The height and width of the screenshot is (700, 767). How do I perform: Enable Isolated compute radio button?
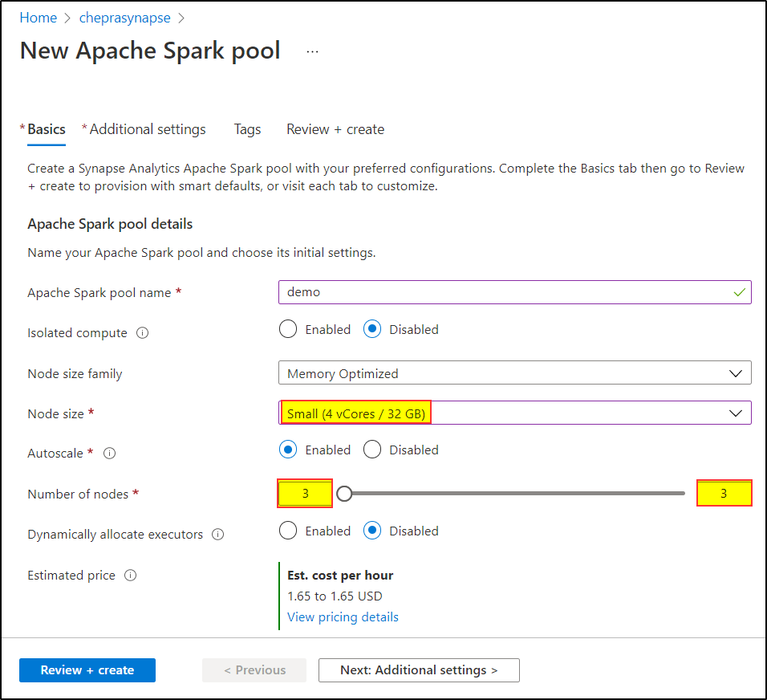[x=288, y=329]
